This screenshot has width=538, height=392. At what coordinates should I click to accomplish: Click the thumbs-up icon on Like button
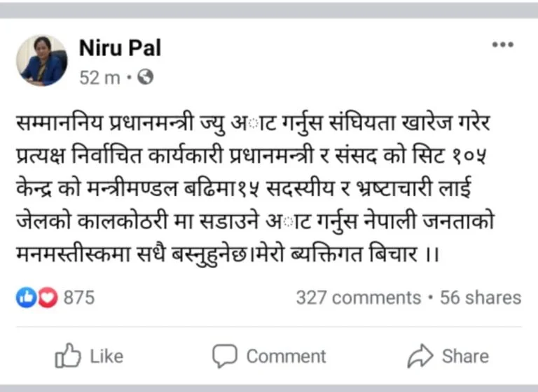[x=68, y=356]
